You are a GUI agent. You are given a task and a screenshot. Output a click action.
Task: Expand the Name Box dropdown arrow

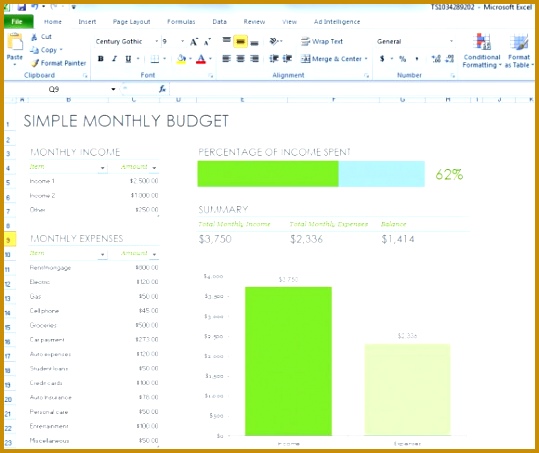click(x=113, y=89)
